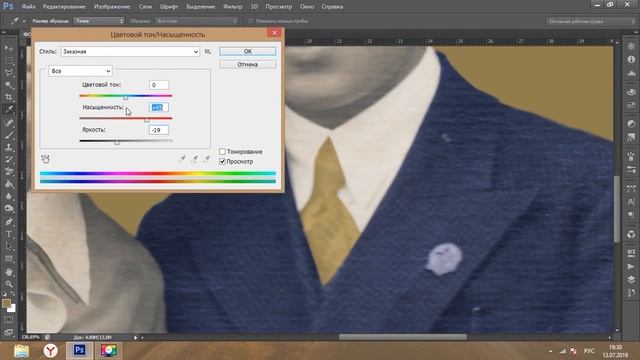This screenshot has height=360, width=640.
Task: Select the Blur tool
Action: pyautogui.click(x=9, y=197)
